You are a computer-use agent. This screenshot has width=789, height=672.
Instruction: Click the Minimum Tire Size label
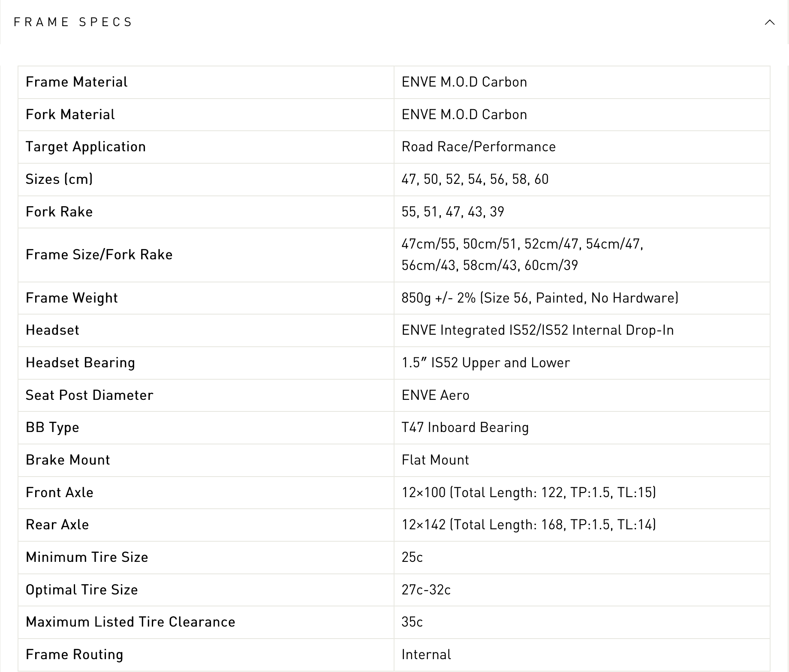[87, 557]
